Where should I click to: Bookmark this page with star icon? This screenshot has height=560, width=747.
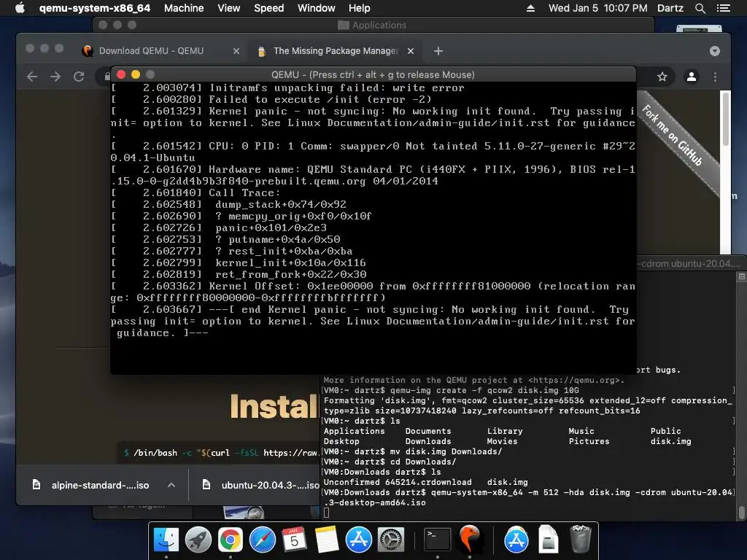(662, 77)
